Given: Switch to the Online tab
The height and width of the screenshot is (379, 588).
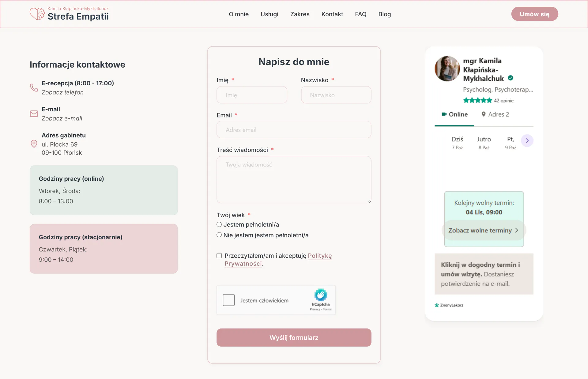Looking at the screenshot, I should [x=454, y=114].
